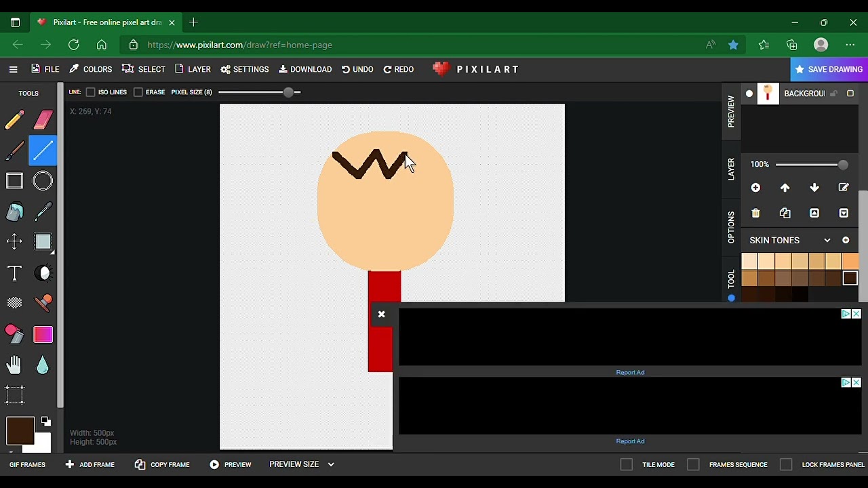868x488 pixels.
Task: Select the Stamp tool
Action: click(43, 303)
